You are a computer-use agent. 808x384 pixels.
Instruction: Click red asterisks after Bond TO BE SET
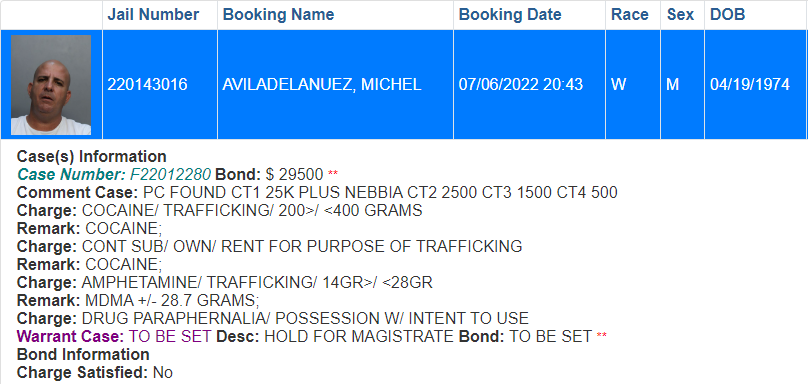click(602, 337)
